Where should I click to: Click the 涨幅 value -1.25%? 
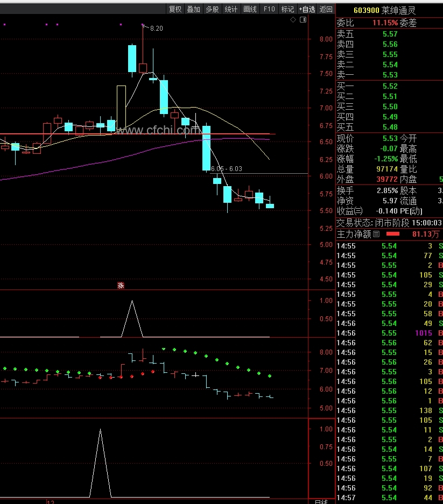(x=386, y=159)
